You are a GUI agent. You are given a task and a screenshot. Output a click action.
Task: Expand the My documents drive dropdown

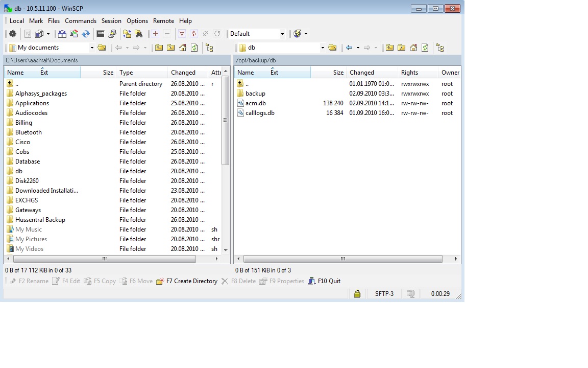point(92,48)
